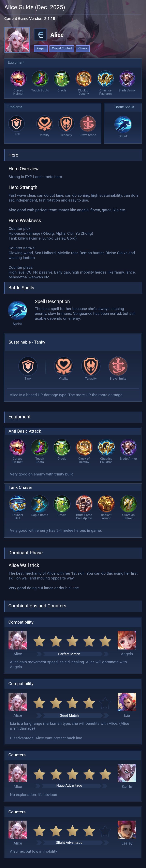Click the Rapid Boots icon
Viewport: 146px width, 868px height.
coord(40,503)
